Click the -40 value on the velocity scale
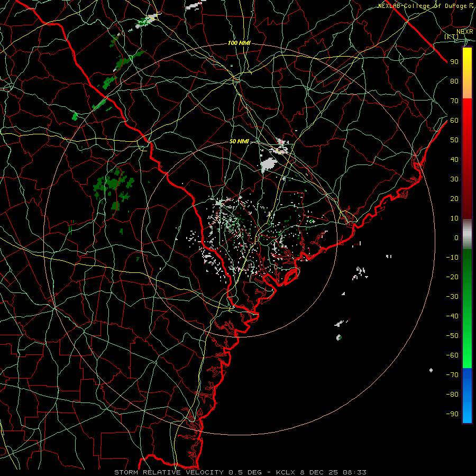This screenshot has height=476, width=476. 452,316
